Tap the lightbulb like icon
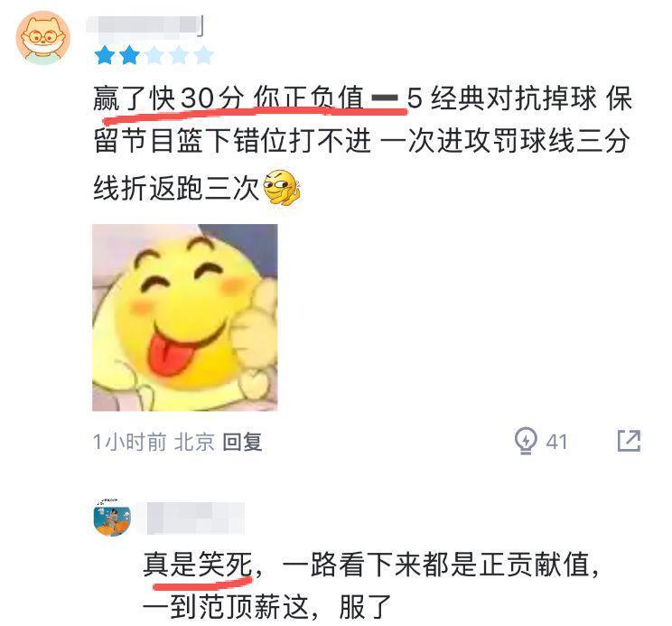This screenshot has height=626, width=672. coord(526,441)
